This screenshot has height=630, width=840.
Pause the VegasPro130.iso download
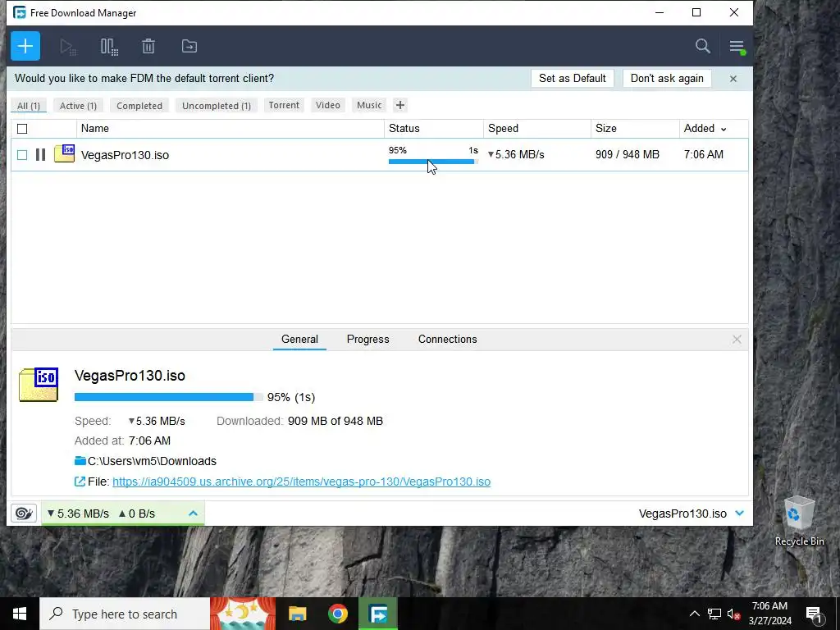coord(40,155)
